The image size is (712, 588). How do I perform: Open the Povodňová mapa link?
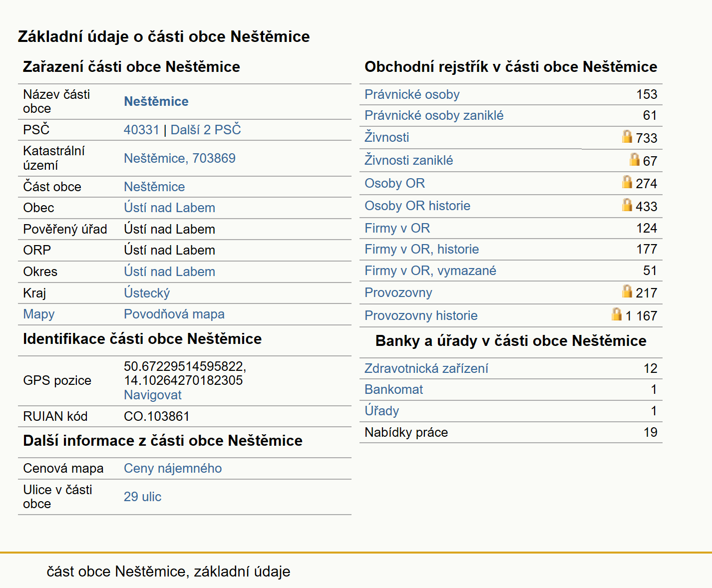[x=174, y=314]
